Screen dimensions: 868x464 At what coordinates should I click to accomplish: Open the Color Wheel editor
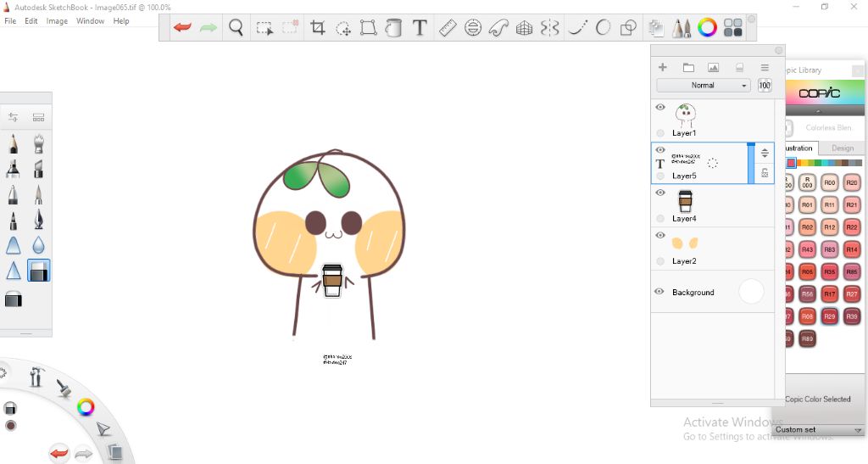pyautogui.click(x=707, y=28)
